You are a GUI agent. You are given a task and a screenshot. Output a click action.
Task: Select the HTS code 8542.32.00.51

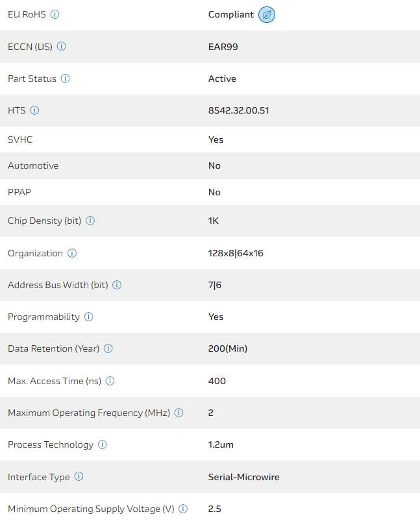pos(238,110)
